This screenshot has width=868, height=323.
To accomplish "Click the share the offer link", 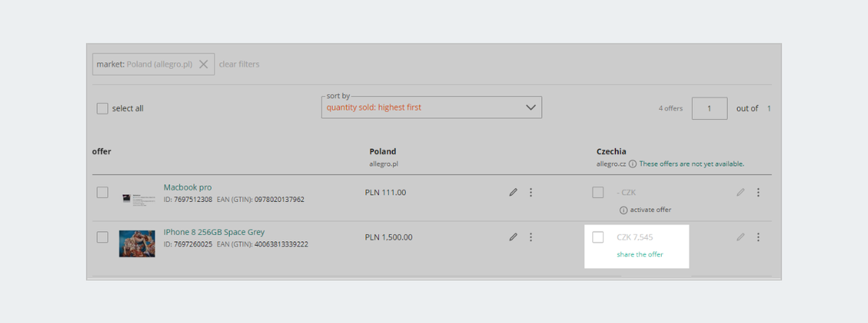I will pyautogui.click(x=640, y=254).
